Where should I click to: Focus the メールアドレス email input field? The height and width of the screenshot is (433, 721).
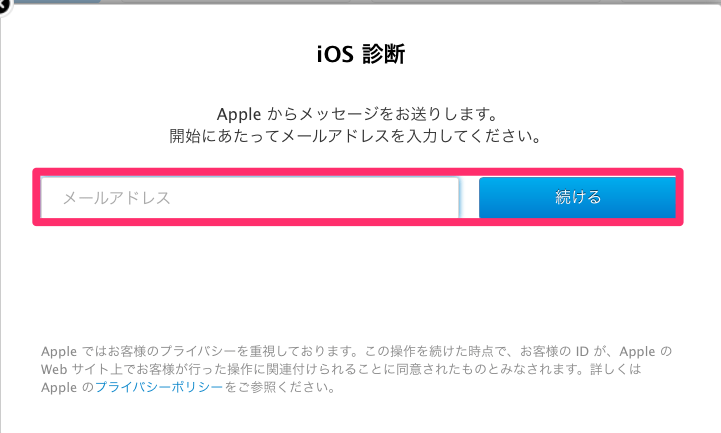pyautogui.click(x=250, y=198)
